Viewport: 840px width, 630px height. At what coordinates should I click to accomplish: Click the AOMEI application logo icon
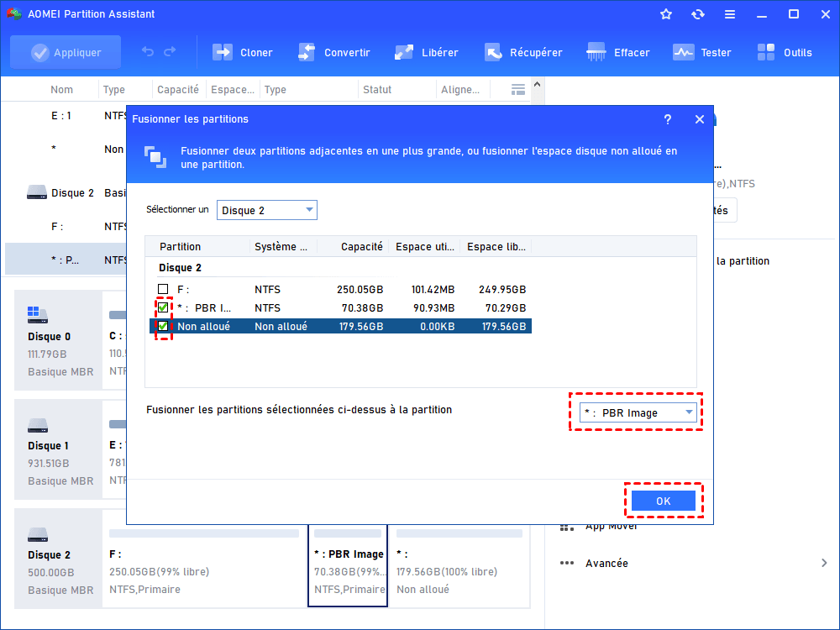(14, 14)
